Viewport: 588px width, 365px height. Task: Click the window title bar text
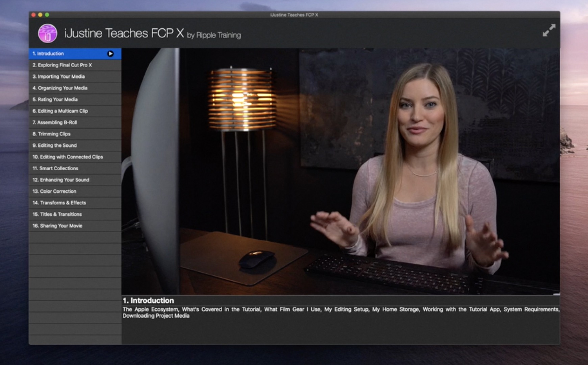pyautogui.click(x=294, y=15)
